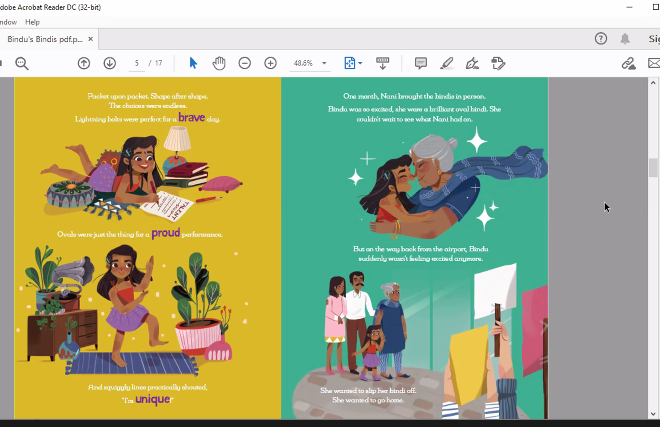Click the scrollbar up arrow
This screenshot has width=660, height=427.
653,83
